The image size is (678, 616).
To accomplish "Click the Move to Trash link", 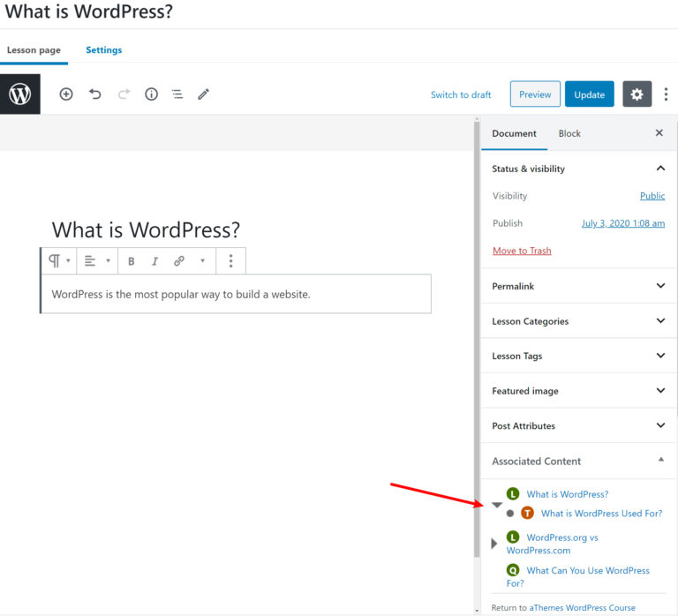I will tap(522, 251).
